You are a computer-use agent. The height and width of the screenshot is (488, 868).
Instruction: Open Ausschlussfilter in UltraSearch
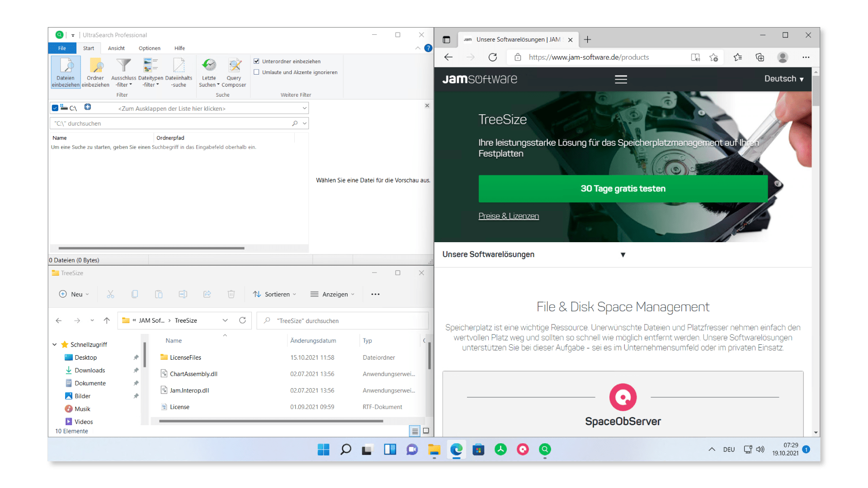pyautogui.click(x=123, y=72)
